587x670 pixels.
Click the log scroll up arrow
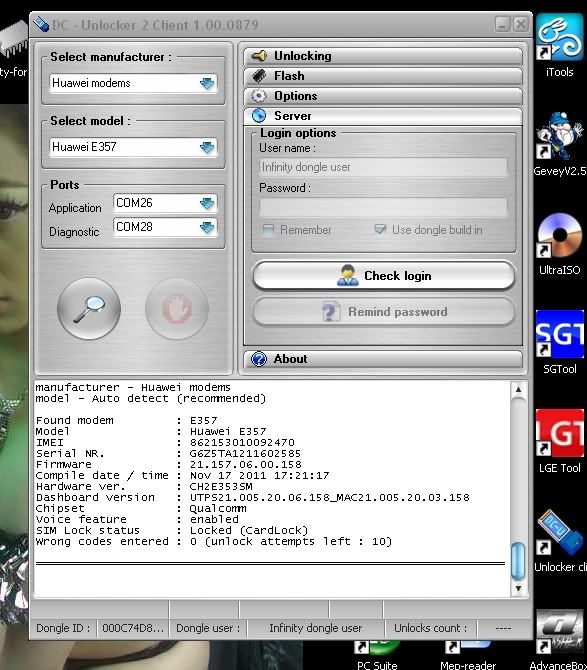click(518, 389)
